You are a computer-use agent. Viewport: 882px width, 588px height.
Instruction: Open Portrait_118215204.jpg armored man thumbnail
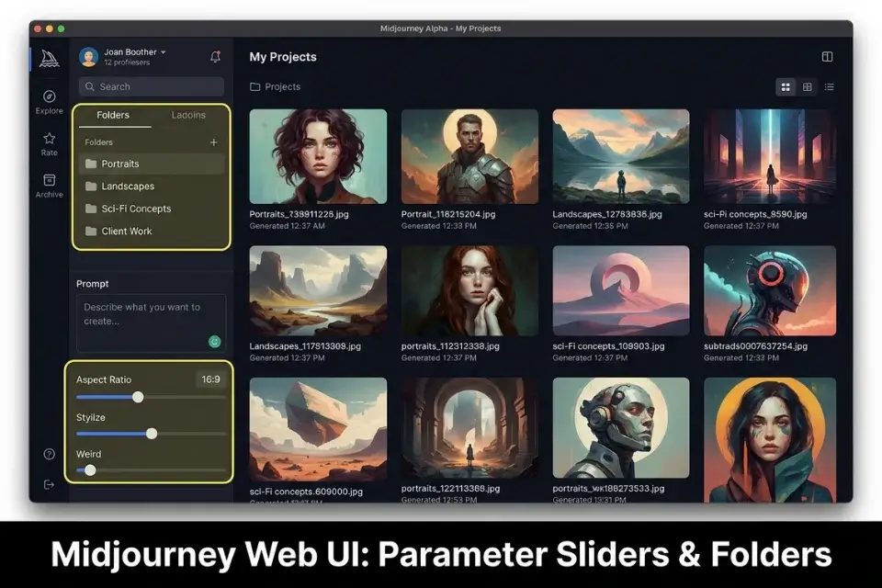point(469,156)
